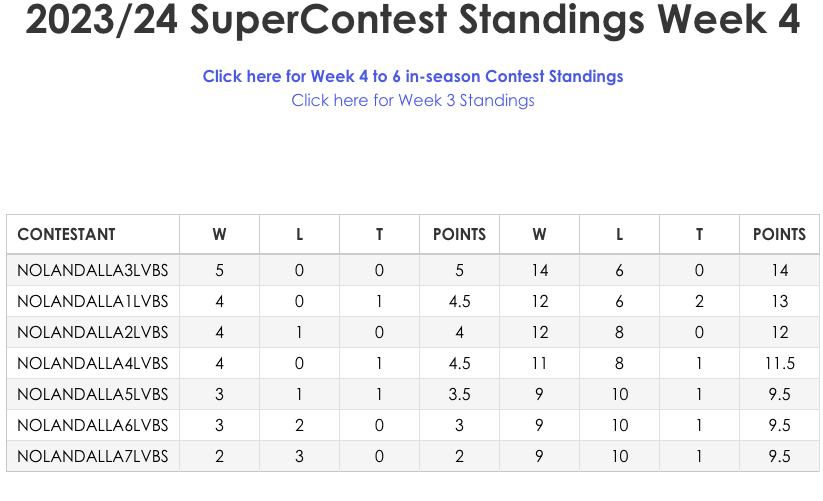
Task: Click the last L column header
Action: [x=619, y=234]
